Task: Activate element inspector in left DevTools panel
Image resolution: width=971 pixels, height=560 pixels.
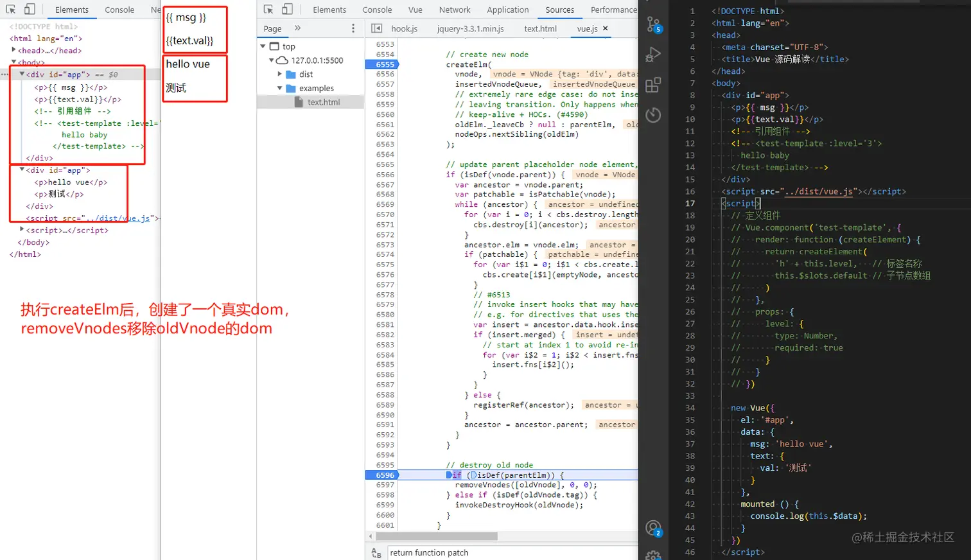Action: pos(11,10)
